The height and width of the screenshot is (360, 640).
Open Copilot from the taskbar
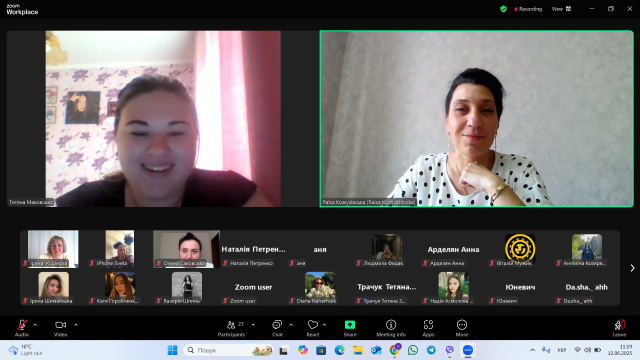[x=302, y=350]
